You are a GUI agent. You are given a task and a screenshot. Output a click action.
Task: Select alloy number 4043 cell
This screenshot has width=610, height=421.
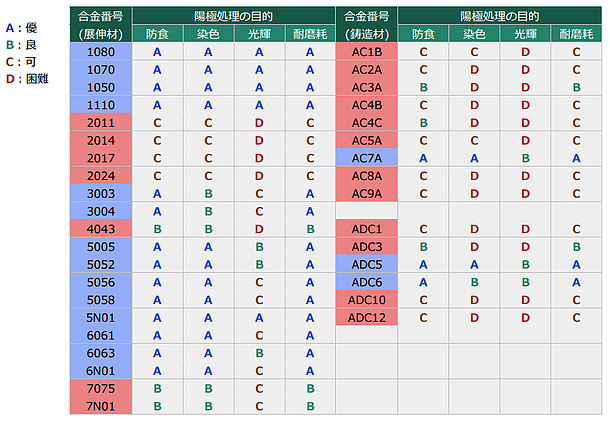100,229
